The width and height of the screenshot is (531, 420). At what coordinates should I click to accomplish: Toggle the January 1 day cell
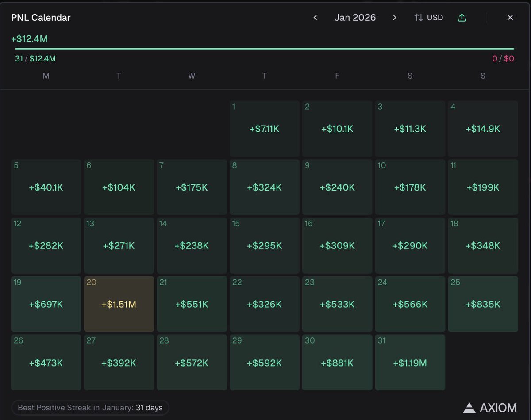pos(264,128)
